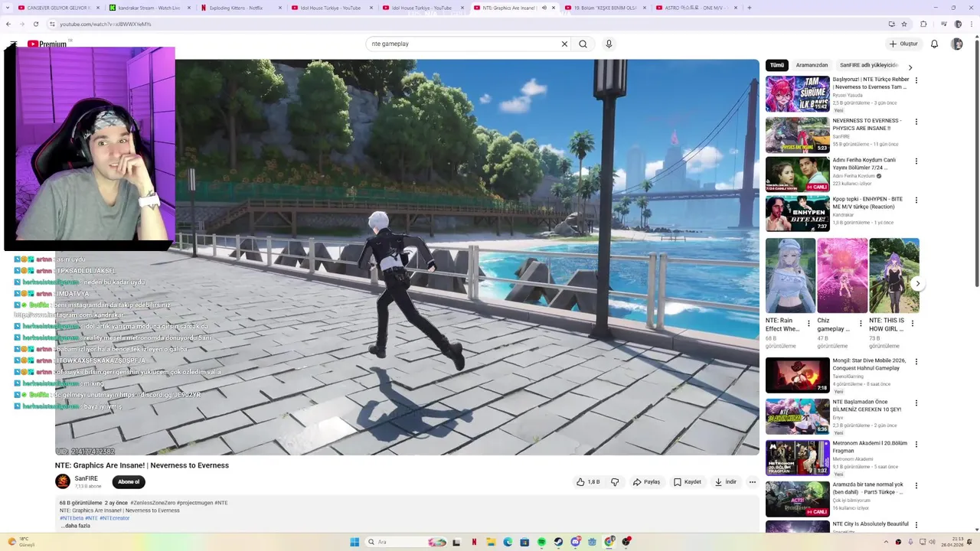Show next Shorts with the arrow button
Screen dimensions: 980x551
click(x=917, y=284)
